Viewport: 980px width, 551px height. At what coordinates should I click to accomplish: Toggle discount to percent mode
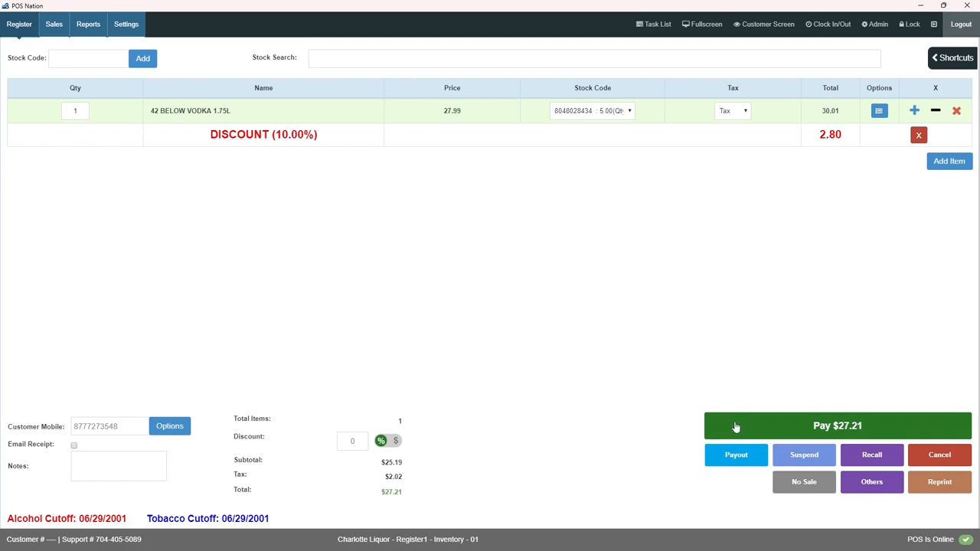(381, 441)
